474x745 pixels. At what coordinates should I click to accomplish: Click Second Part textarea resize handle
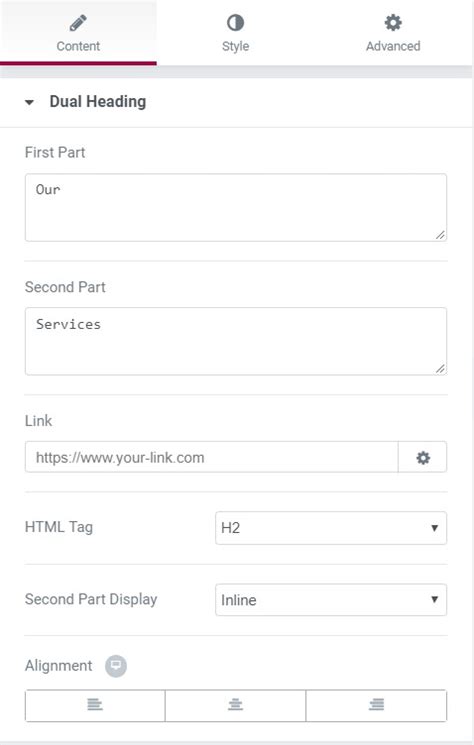pos(440,369)
